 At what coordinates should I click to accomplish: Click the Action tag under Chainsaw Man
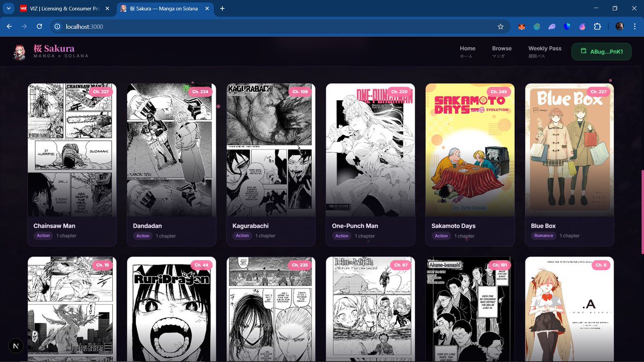(x=43, y=236)
